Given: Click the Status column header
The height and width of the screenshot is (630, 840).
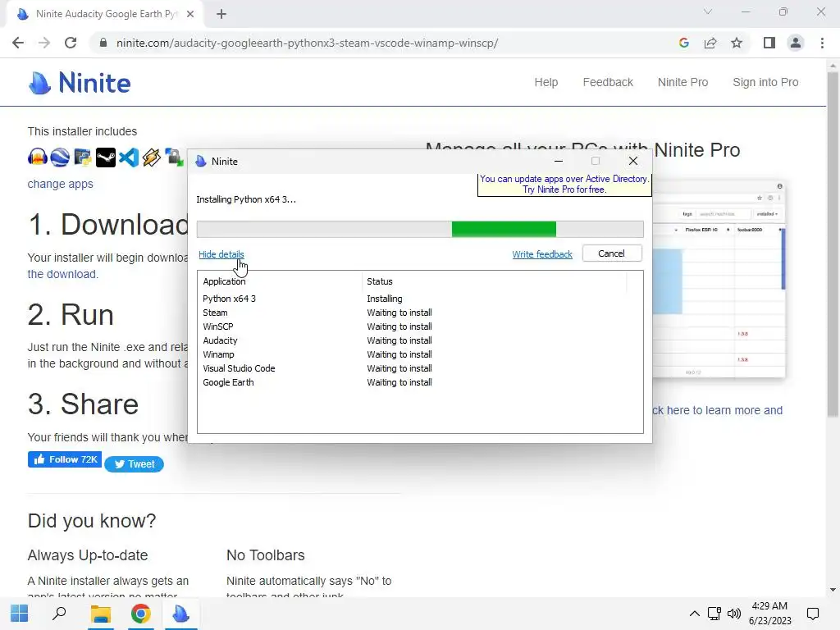Looking at the screenshot, I should [x=495, y=281].
